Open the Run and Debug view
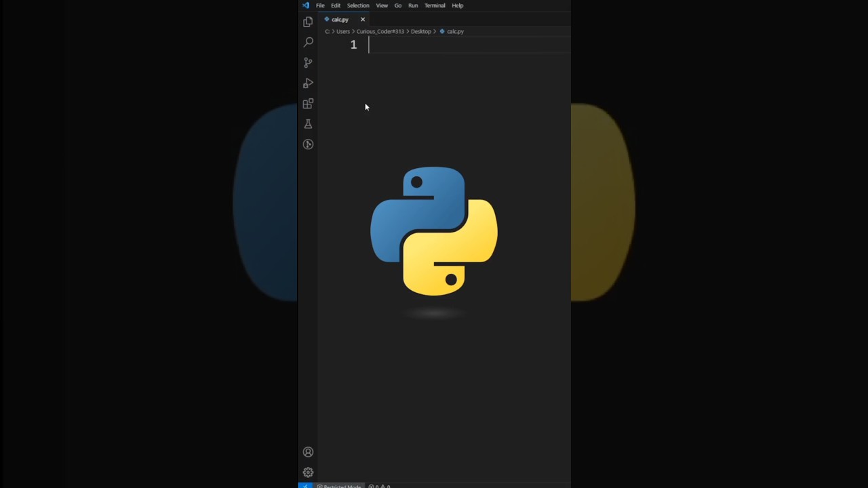The height and width of the screenshot is (488, 868). [x=308, y=83]
